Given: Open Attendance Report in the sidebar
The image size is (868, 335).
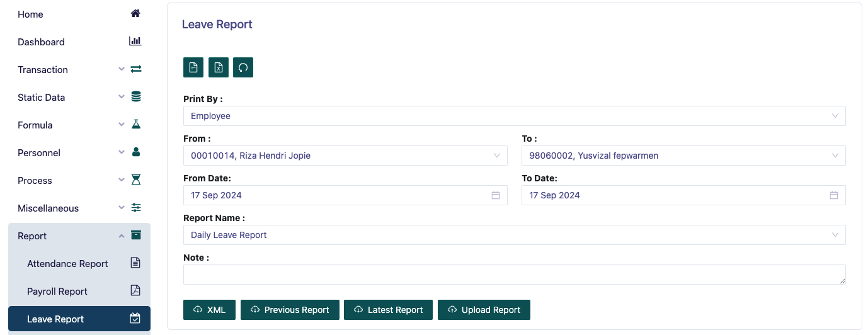Looking at the screenshot, I should tap(67, 263).
